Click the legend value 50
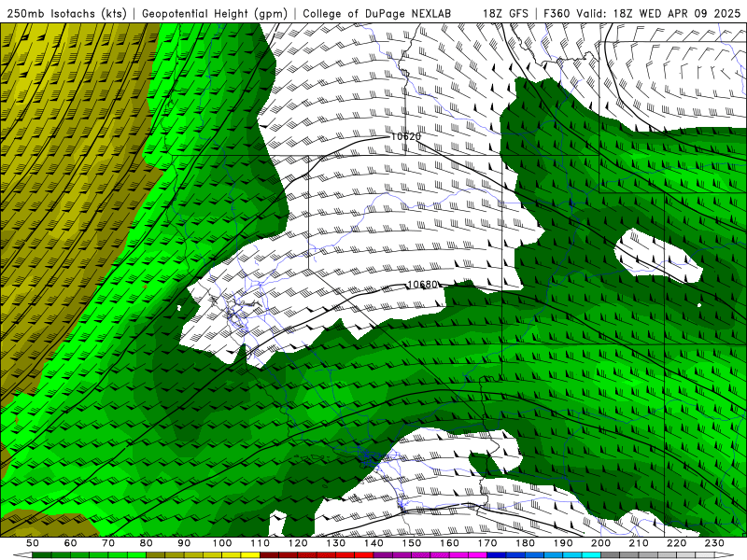747x560 pixels. [33, 543]
